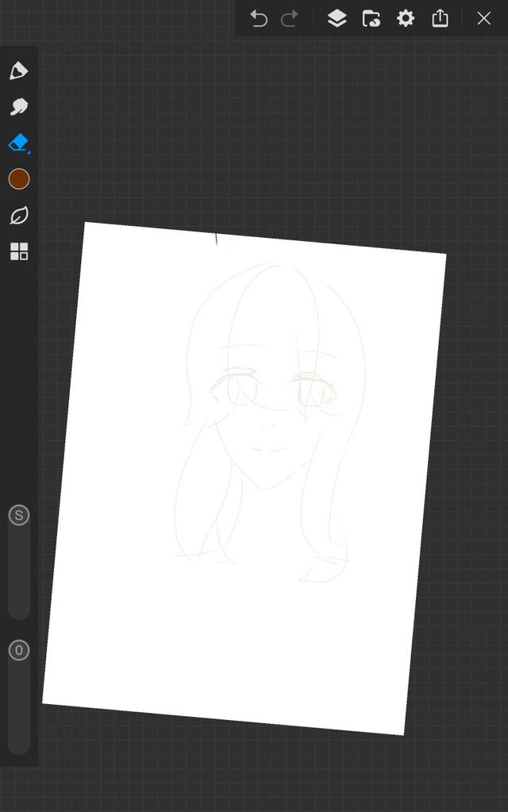The image size is (508, 812).
Task: Open the Layers panel
Action: point(337,18)
